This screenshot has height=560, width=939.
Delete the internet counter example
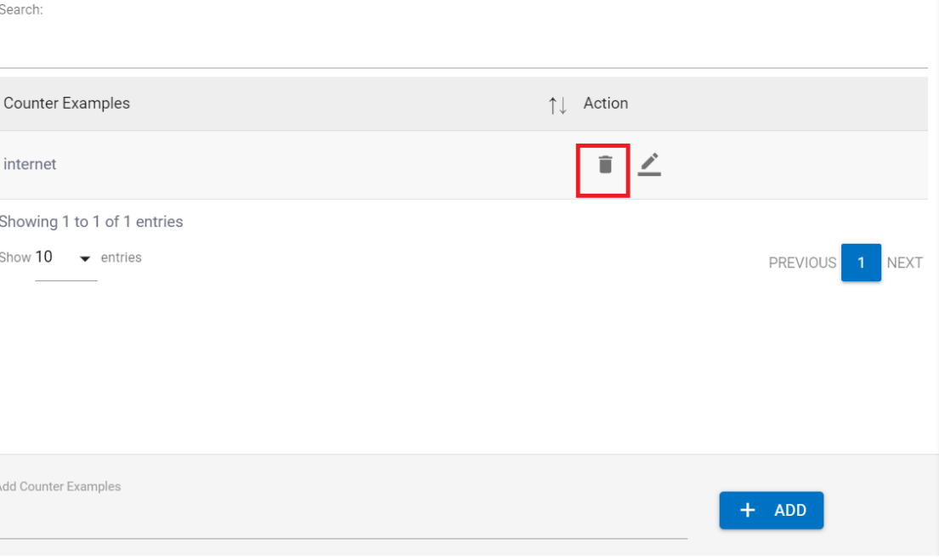point(604,165)
